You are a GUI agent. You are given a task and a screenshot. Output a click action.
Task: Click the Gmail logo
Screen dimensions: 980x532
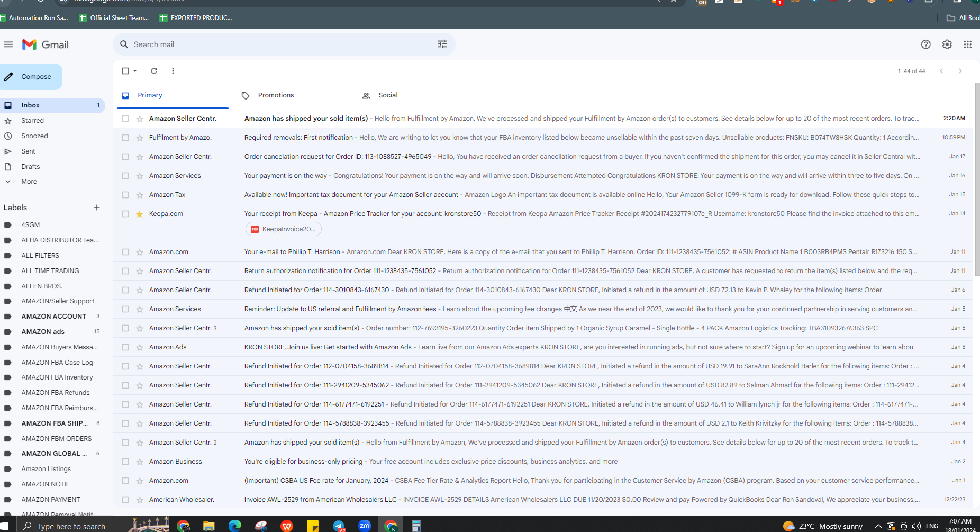tap(46, 44)
